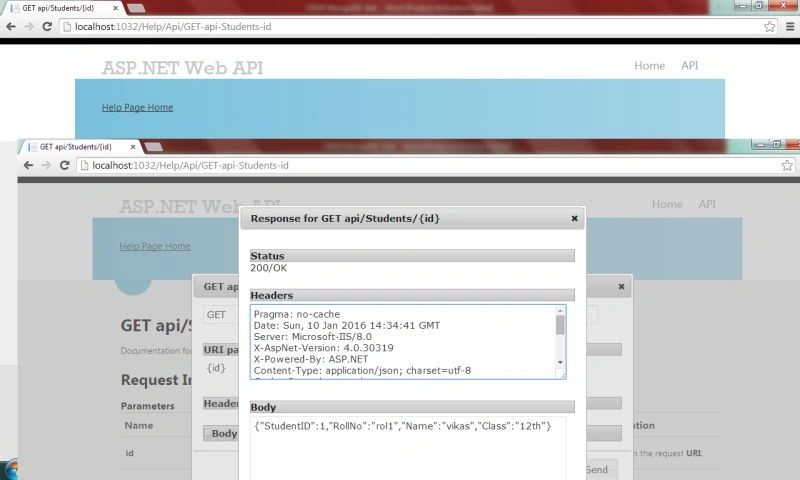800x480 pixels.
Task: Click the Status section header
Action: click(412, 256)
